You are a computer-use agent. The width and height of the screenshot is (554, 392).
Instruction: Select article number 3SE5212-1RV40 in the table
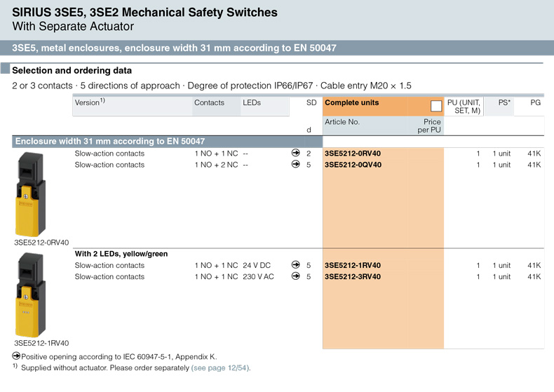[353, 266]
